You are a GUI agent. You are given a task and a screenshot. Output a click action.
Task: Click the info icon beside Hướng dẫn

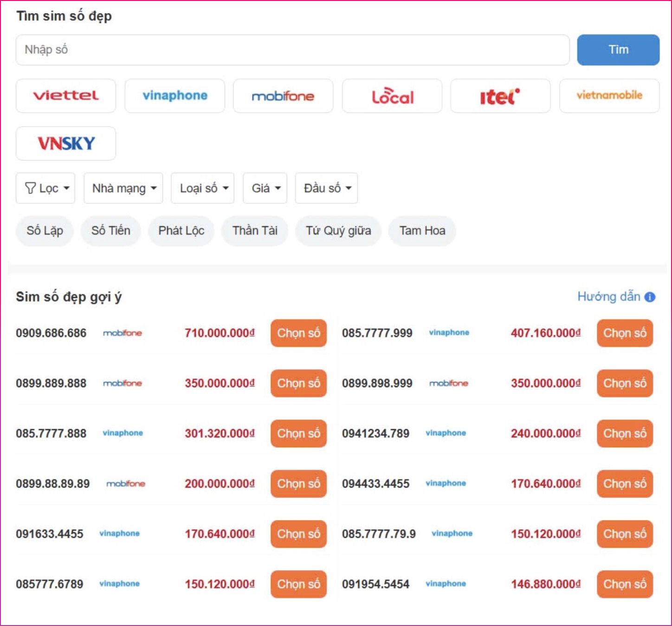[x=650, y=297]
